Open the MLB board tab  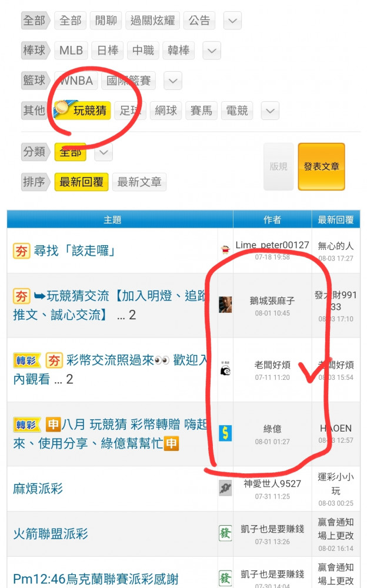tap(71, 51)
